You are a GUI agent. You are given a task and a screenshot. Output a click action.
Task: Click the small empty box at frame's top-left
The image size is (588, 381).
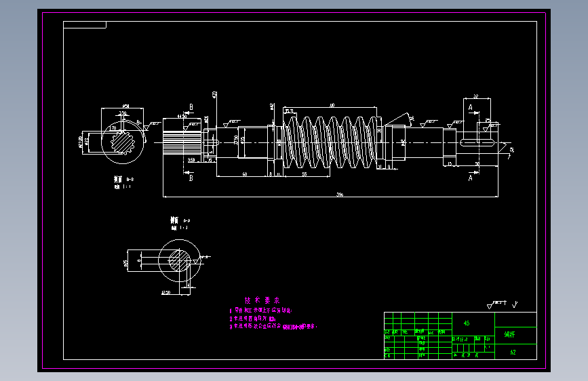click(x=85, y=25)
